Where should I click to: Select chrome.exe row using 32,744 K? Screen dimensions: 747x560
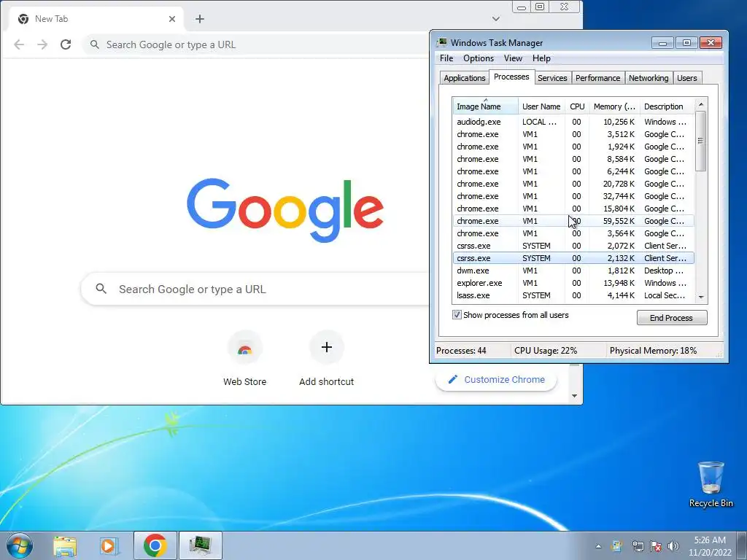click(573, 196)
